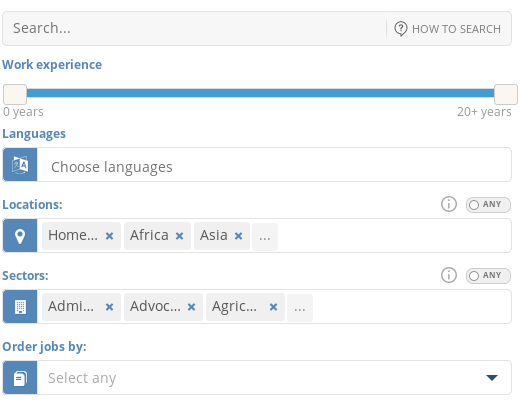Open the info icon beside Locations
Image resolution: width=526 pixels, height=414 pixels.
pyautogui.click(x=449, y=204)
